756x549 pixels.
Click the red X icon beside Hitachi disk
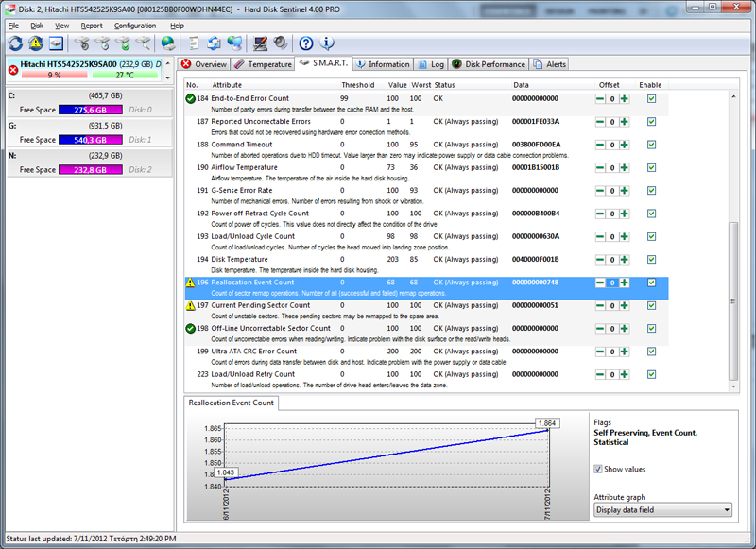click(x=13, y=70)
